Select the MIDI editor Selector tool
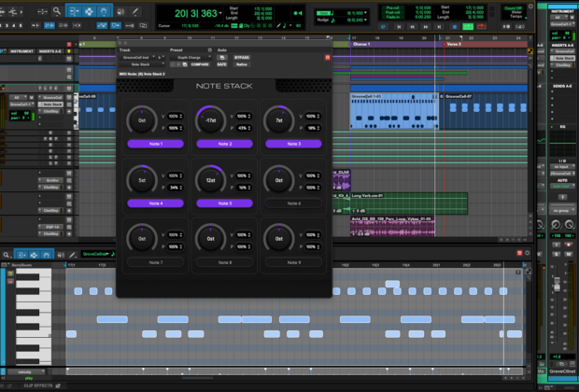 click(34, 255)
